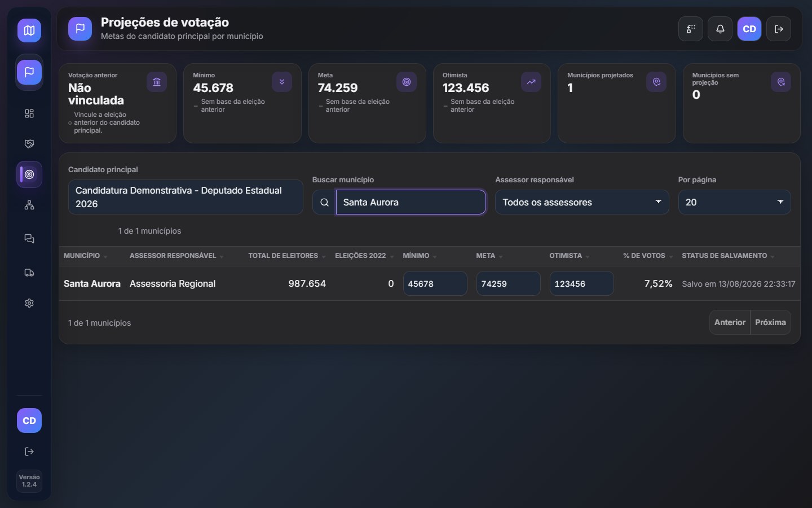Click the pin icon on the Municípios projetados card
Image resolution: width=812 pixels, height=508 pixels.
point(656,82)
